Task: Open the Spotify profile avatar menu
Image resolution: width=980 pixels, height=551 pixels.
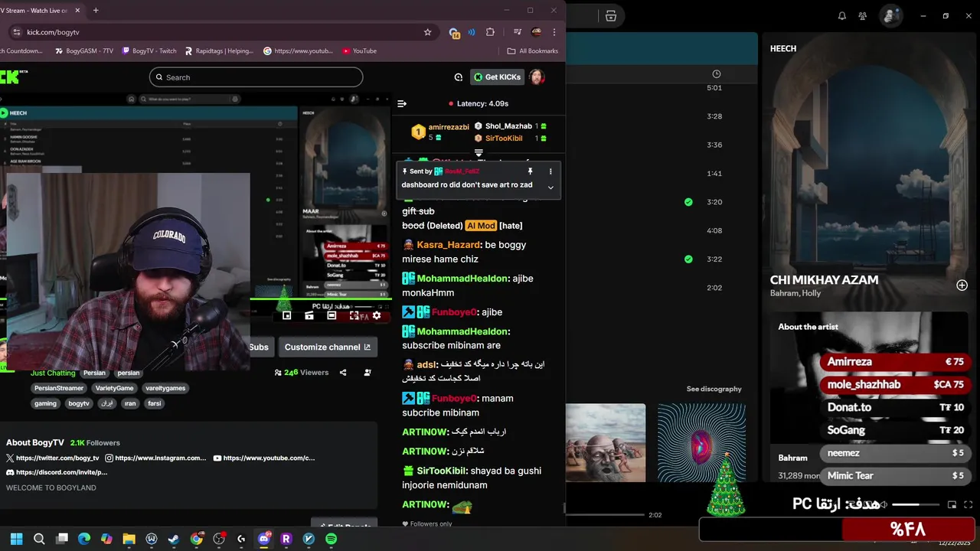Action: click(890, 16)
